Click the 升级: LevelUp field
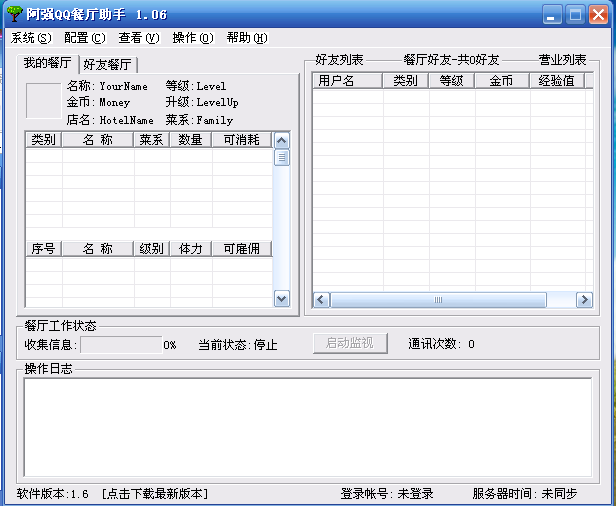Screen dimensions: 616x506 [202, 103]
